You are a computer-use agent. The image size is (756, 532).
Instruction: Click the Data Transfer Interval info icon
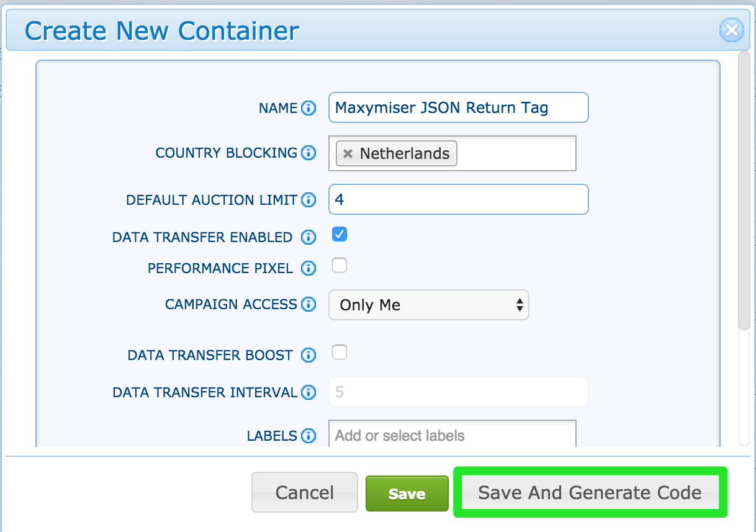[x=308, y=392]
